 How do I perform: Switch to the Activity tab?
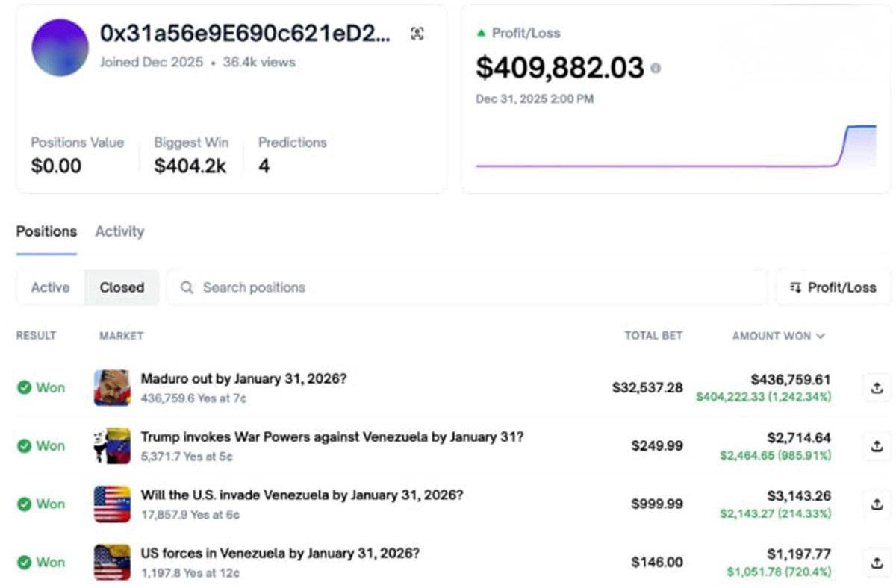coord(119,231)
